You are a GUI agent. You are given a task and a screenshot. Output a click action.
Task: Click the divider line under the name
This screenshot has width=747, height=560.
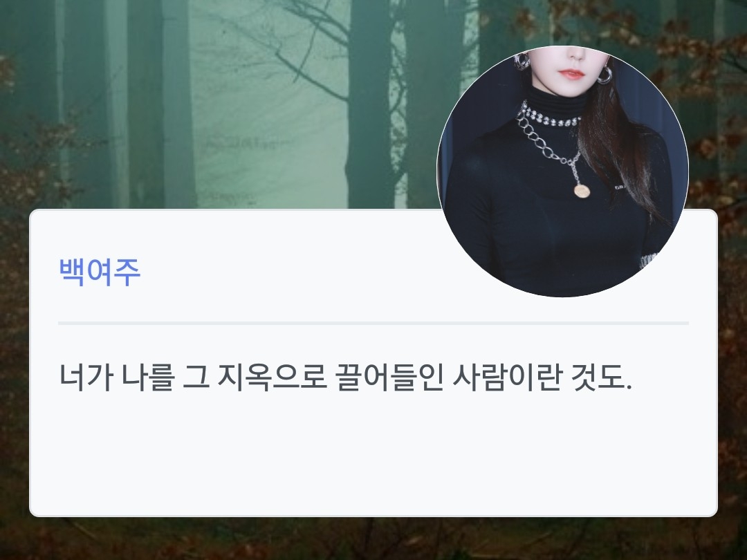click(373, 324)
